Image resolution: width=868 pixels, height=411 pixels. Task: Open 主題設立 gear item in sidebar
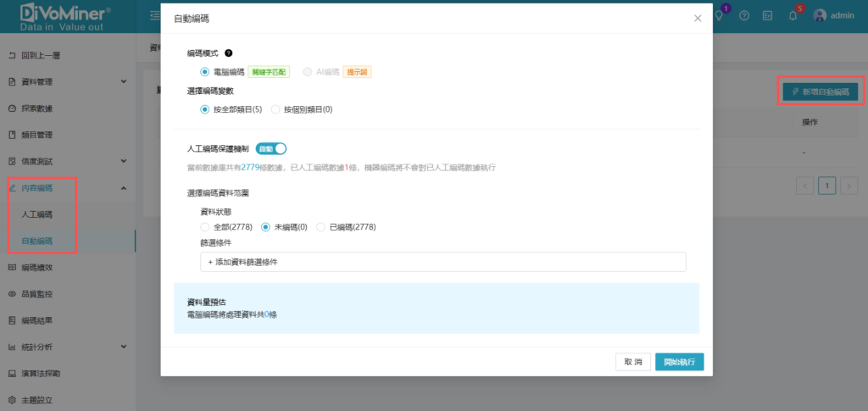point(36,399)
